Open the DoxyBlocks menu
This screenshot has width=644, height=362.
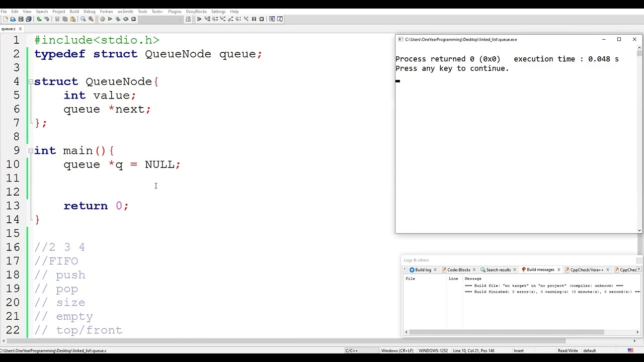pos(196,11)
